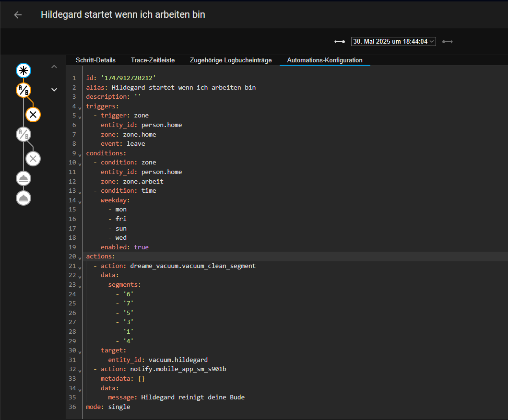Select the grey A/B condition node

pos(24,134)
